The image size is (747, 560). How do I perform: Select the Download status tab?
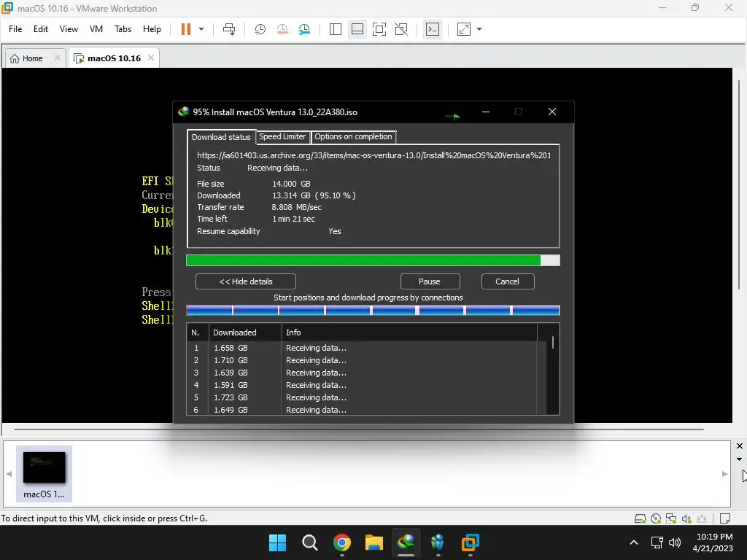221,137
